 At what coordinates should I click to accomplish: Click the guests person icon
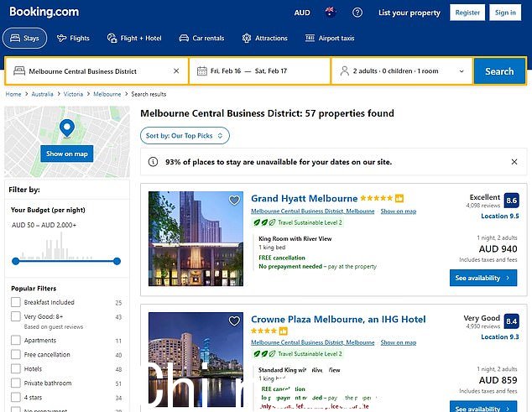[344, 71]
